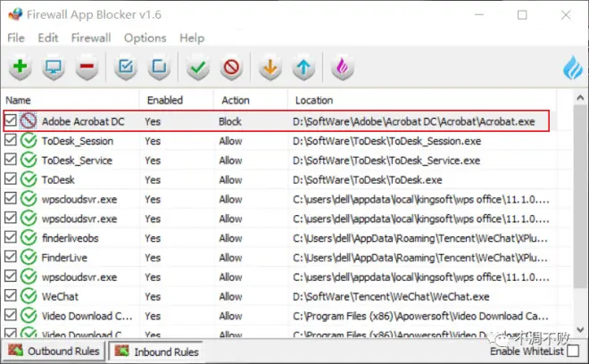Screen dimensions: 589x364
Task: Open the Firewall menu
Action: tap(91, 38)
